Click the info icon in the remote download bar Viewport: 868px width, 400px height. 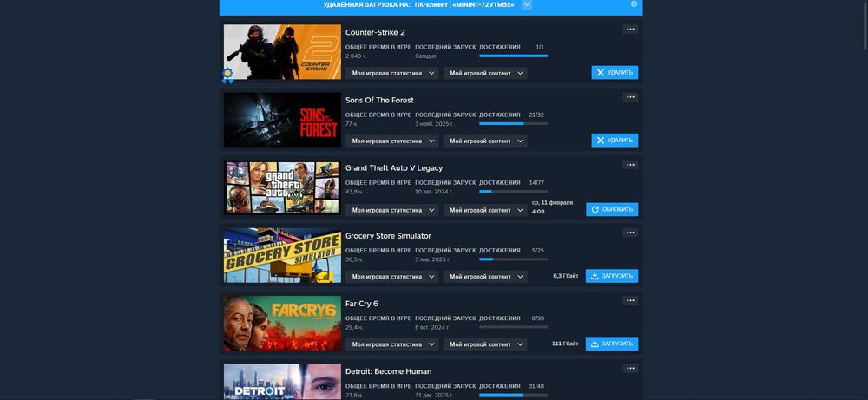(634, 3)
